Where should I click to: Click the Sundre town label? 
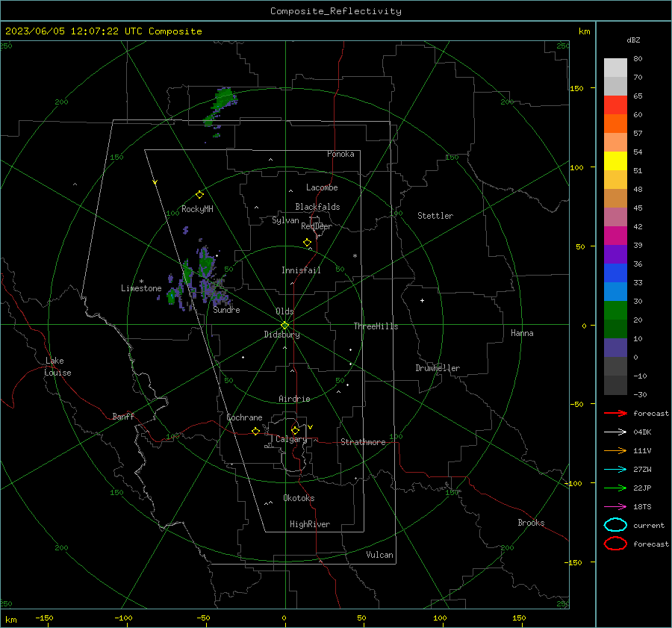[x=226, y=310]
